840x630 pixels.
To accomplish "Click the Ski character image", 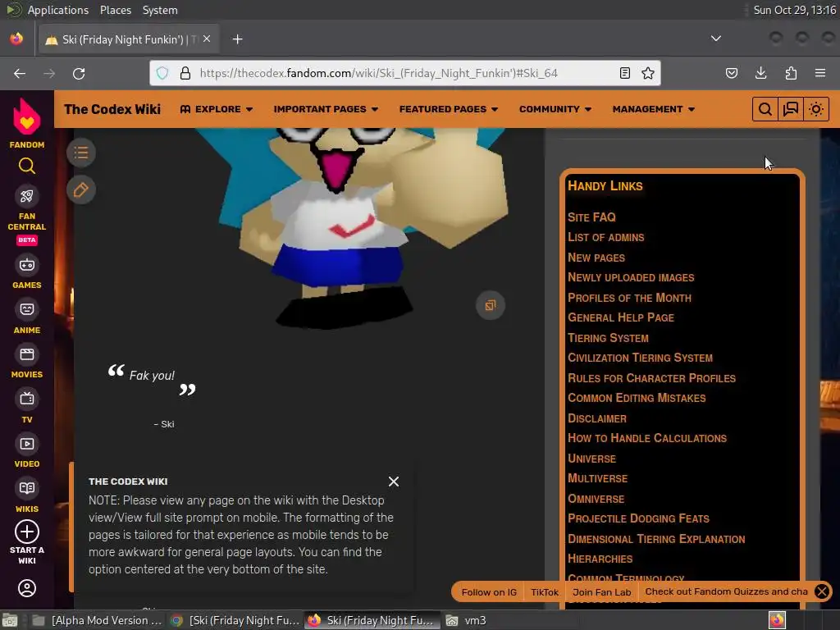I will (354, 228).
